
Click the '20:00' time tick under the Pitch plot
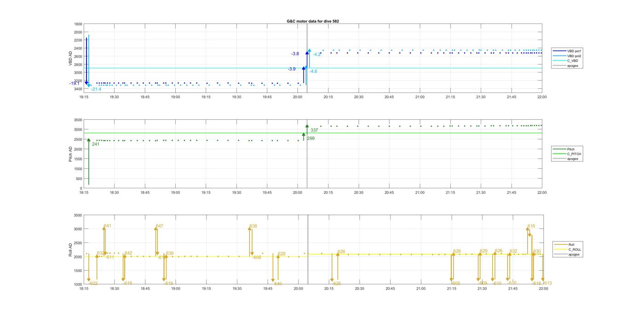point(298,192)
